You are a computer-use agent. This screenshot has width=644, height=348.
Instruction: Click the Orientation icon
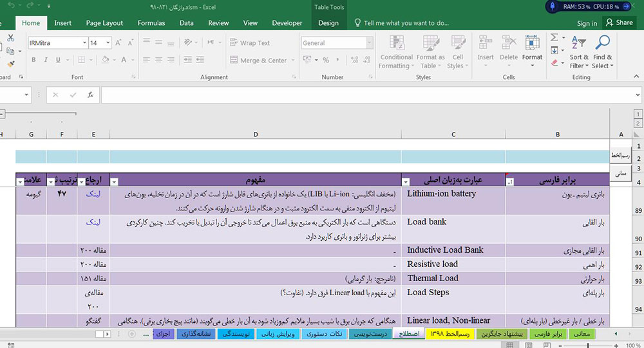188,42
